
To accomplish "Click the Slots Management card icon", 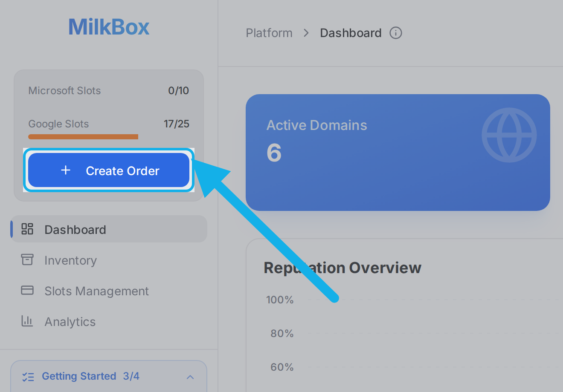I will (27, 290).
